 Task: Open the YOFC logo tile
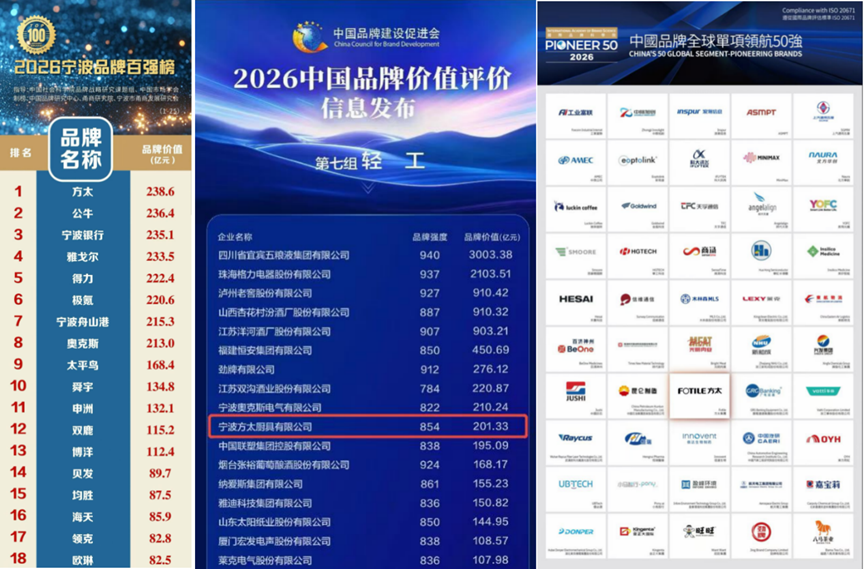point(823,209)
